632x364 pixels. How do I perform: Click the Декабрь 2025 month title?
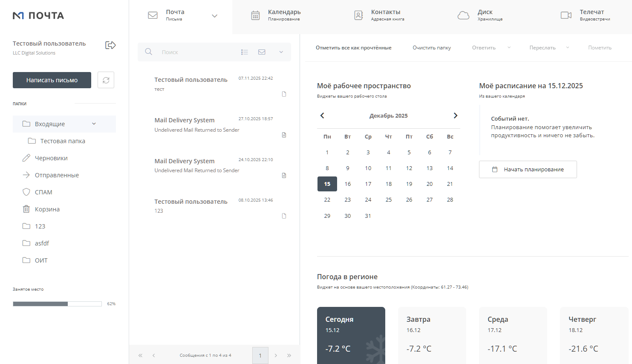click(389, 116)
